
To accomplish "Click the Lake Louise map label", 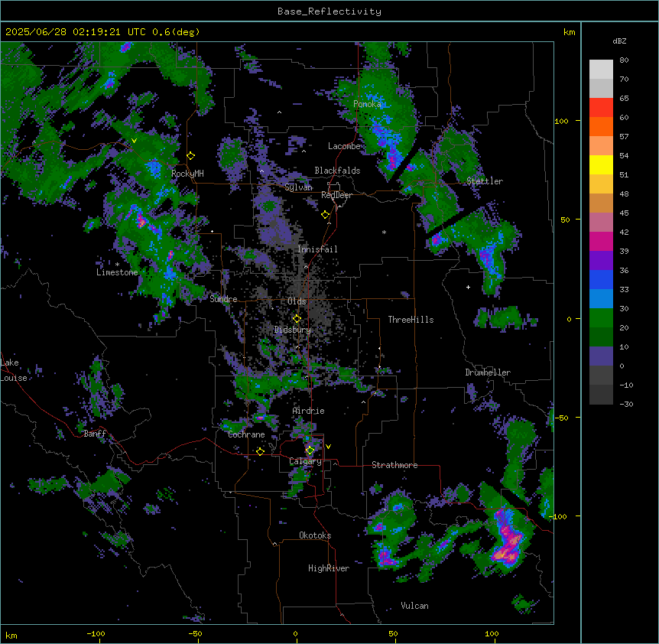I will tap(14, 370).
